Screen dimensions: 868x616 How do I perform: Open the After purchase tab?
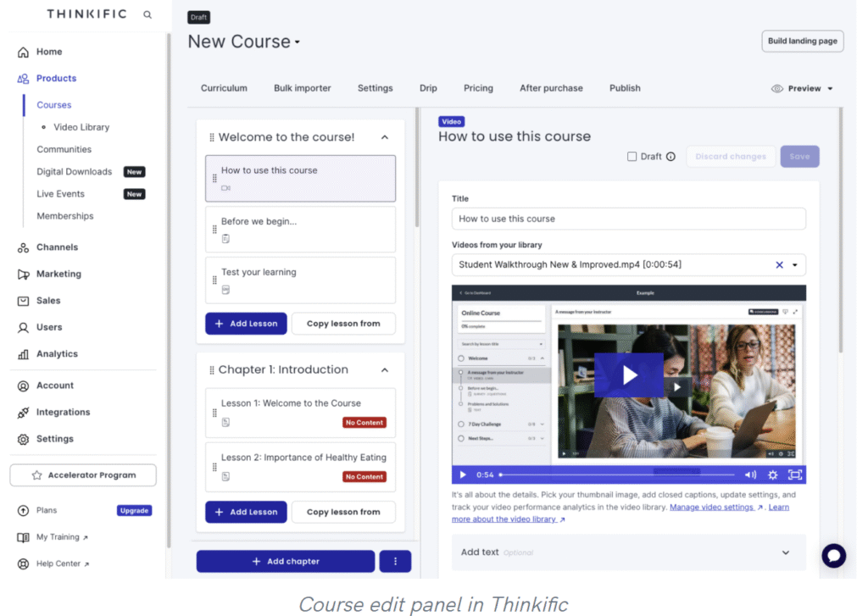pyautogui.click(x=551, y=88)
